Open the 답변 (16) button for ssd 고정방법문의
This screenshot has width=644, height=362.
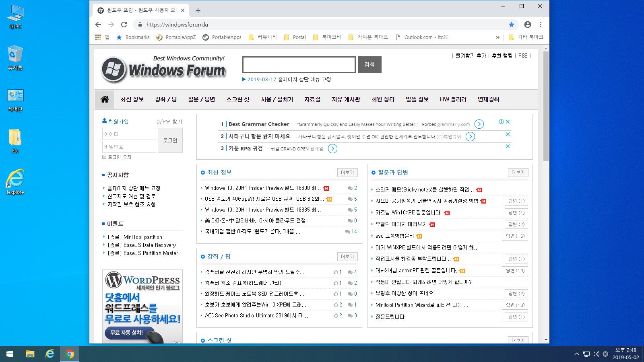point(515,236)
